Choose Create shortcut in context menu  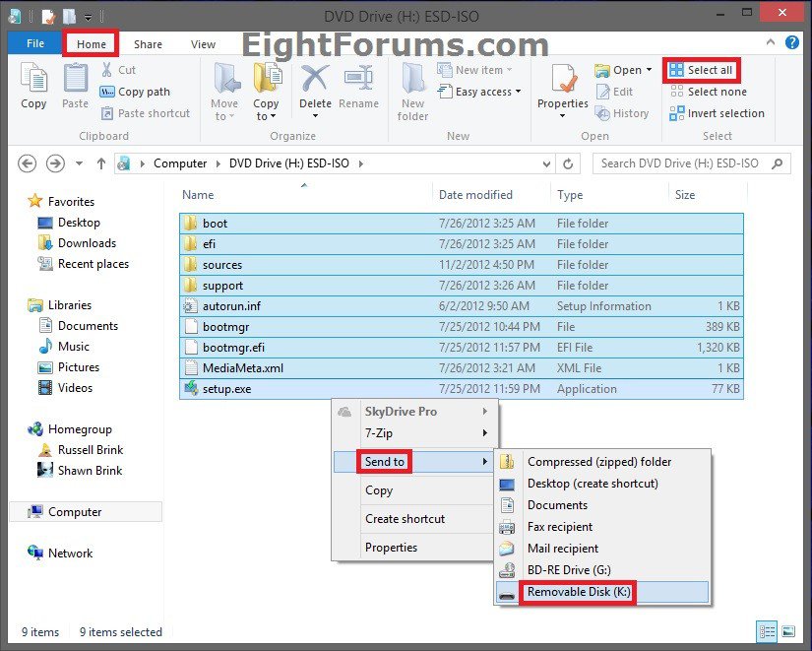[414, 519]
